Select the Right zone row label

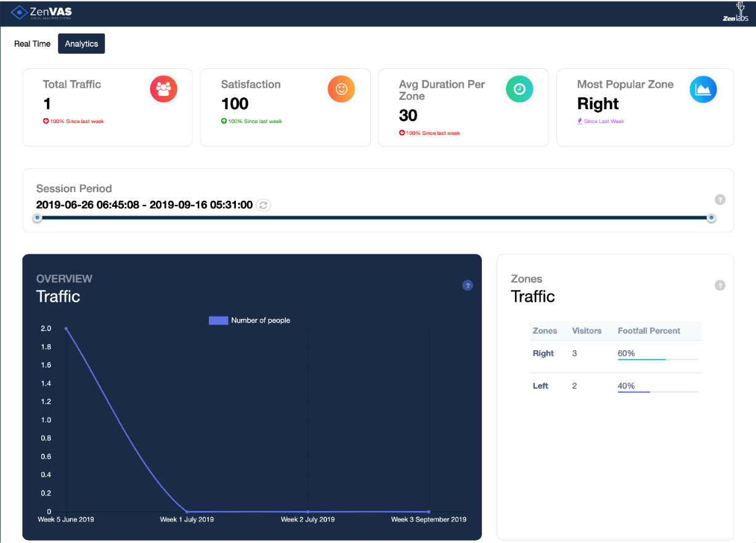(x=543, y=353)
